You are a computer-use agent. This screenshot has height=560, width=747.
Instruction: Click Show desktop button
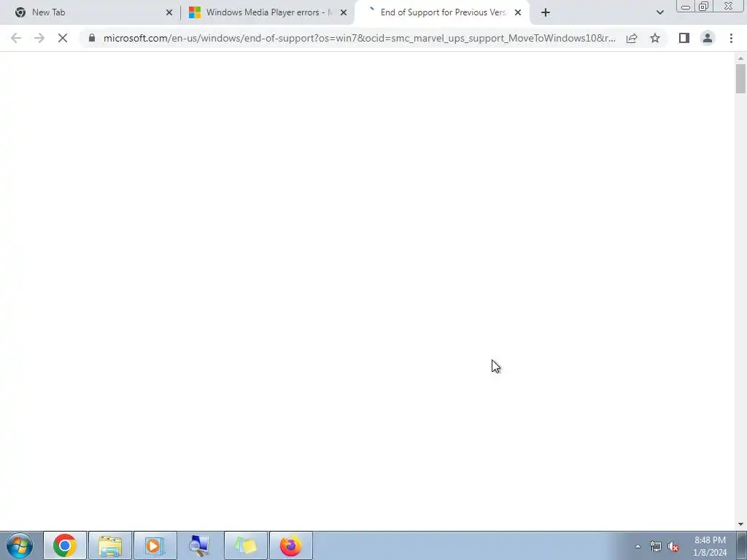(x=742, y=545)
